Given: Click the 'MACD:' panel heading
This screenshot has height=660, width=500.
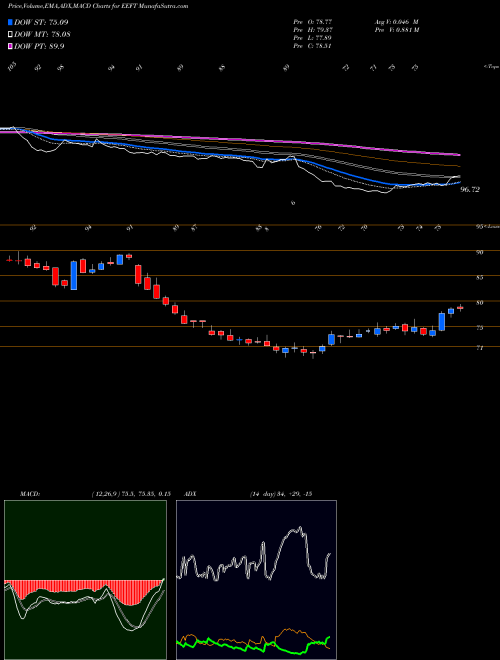Looking at the screenshot, I should (x=29, y=494).
